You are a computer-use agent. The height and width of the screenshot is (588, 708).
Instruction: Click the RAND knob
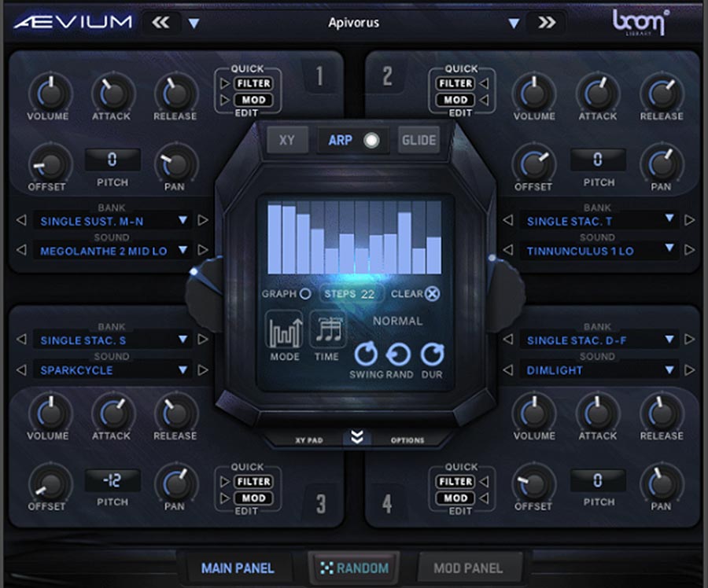pos(399,354)
